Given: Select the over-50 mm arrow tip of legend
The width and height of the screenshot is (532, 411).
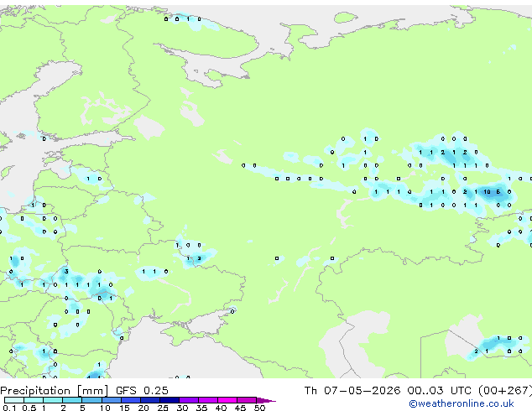Looking at the screenshot, I should (266, 400).
